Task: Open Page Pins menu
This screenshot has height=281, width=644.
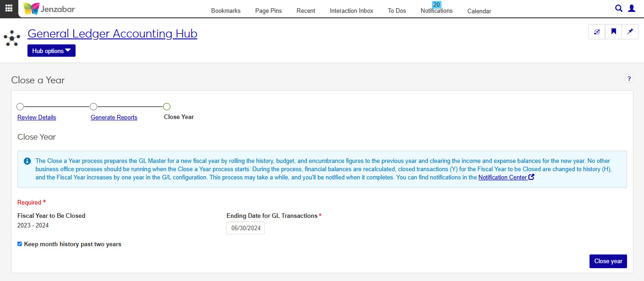Action: [268, 11]
